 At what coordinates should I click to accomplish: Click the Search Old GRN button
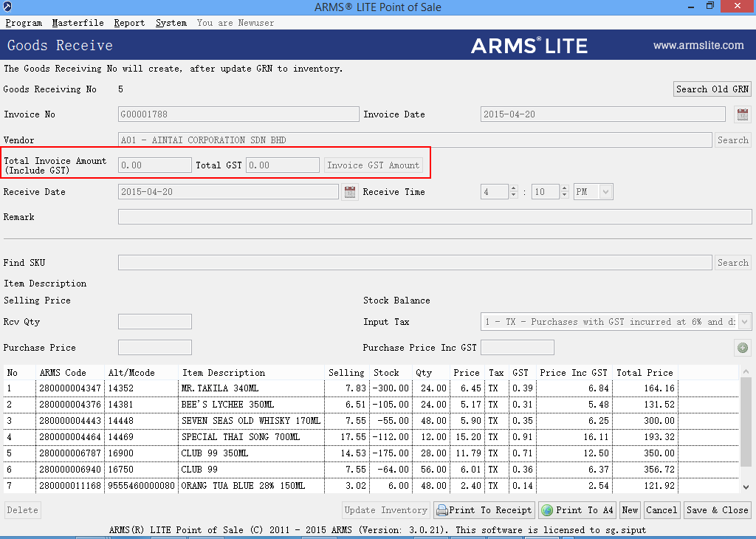(712, 89)
